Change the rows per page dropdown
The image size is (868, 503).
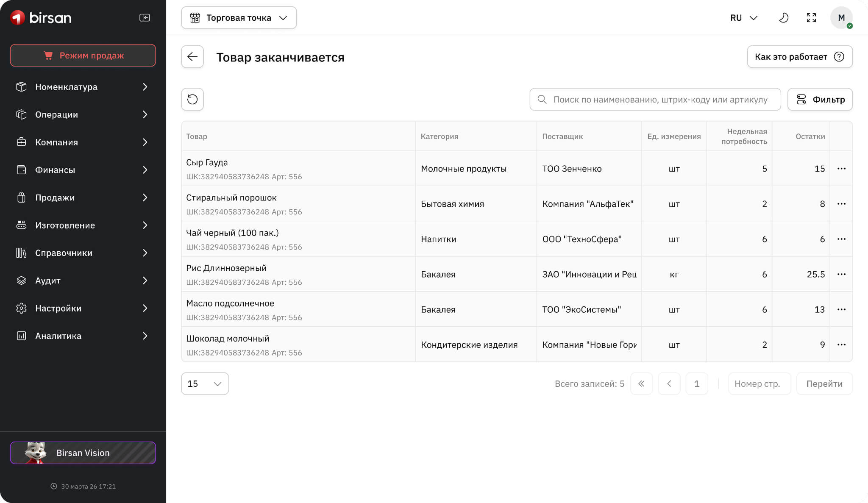[205, 384]
